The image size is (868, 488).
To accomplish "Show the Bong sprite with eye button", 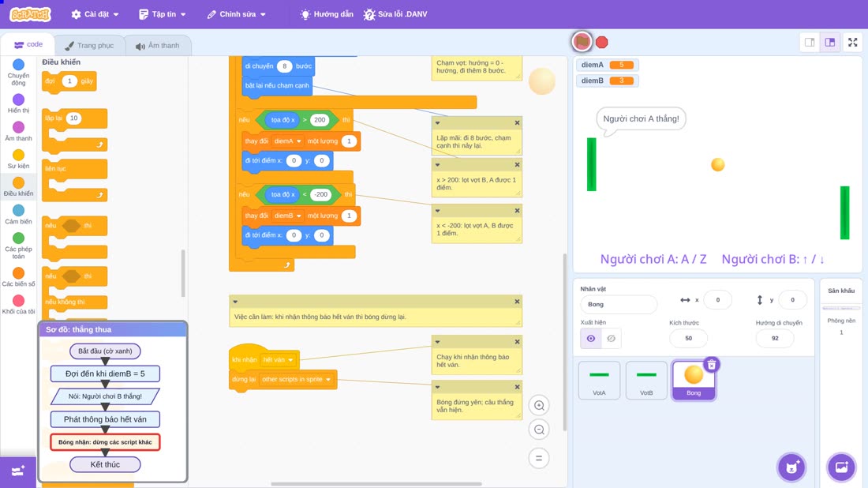I will click(591, 339).
